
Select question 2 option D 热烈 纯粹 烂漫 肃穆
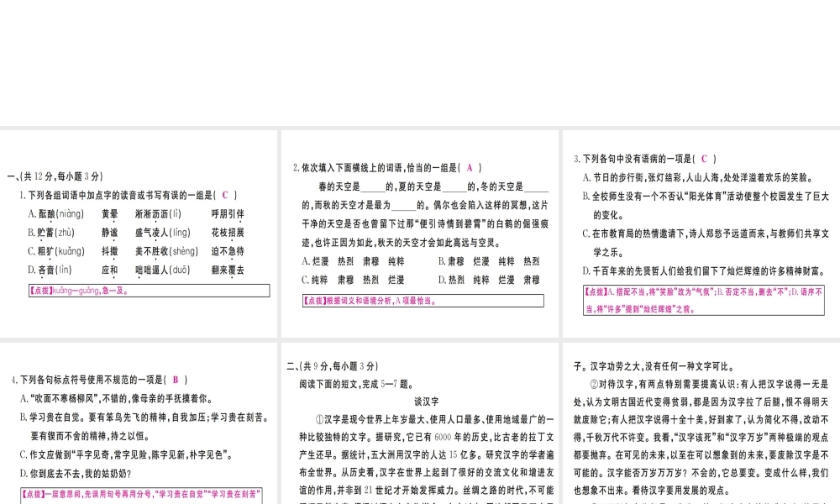click(x=489, y=280)
